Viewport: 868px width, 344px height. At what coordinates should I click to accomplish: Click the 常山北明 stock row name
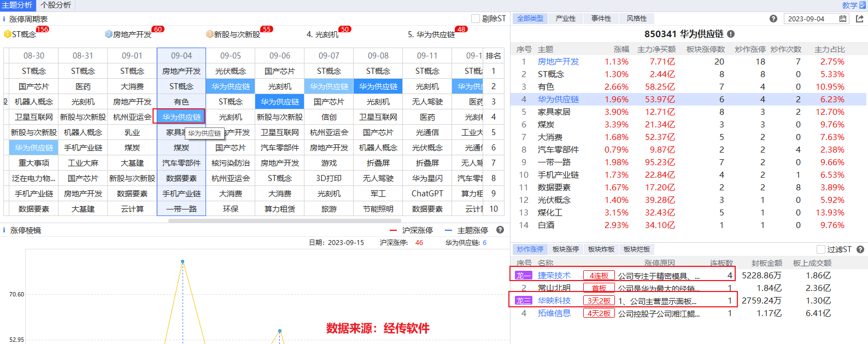pyautogui.click(x=554, y=288)
